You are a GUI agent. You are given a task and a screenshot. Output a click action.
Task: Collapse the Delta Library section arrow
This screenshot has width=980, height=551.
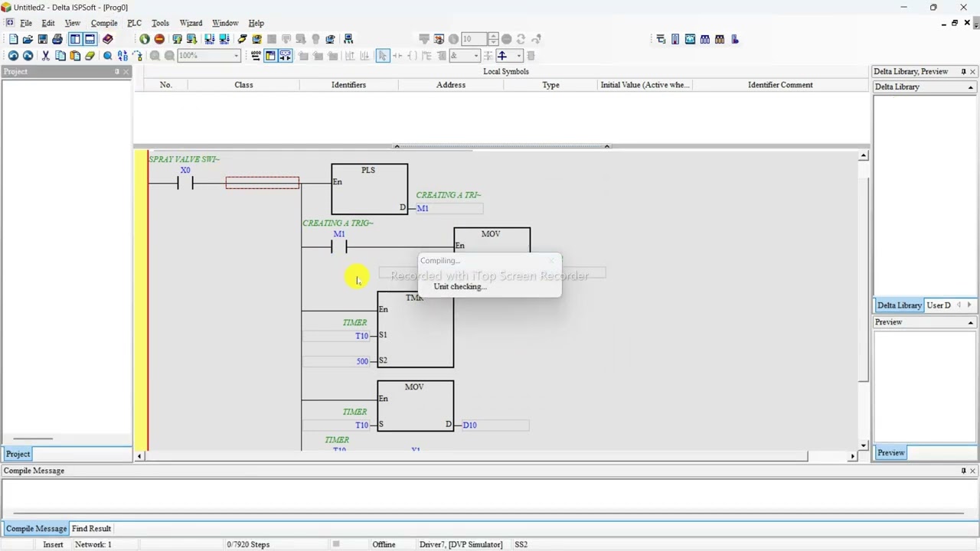point(970,87)
